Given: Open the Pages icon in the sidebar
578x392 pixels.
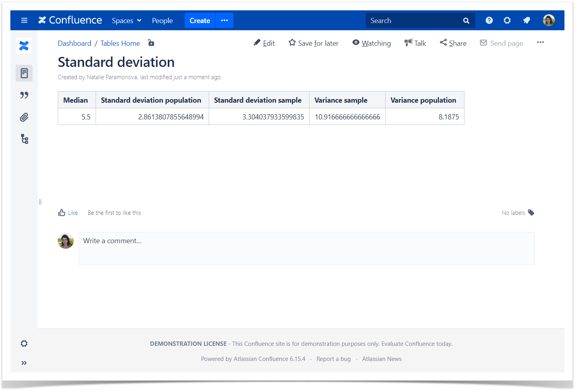Looking at the screenshot, I should [24, 73].
